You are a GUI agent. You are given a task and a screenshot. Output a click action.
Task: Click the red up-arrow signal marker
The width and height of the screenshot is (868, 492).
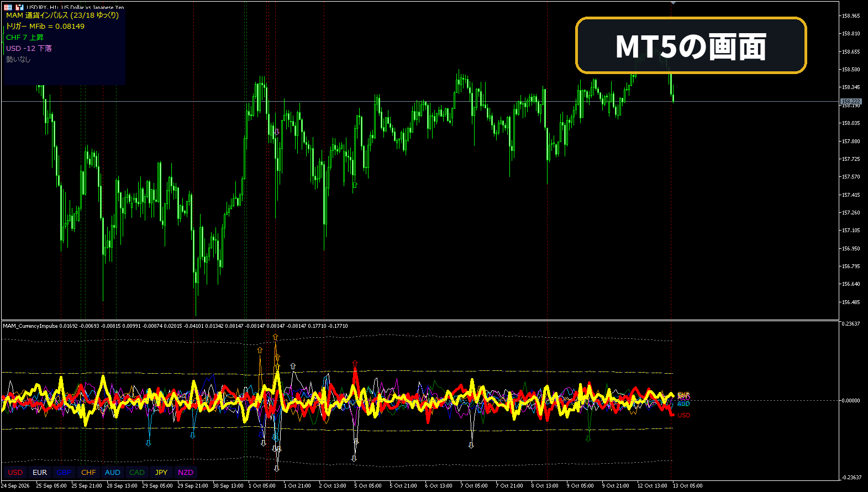(355, 364)
